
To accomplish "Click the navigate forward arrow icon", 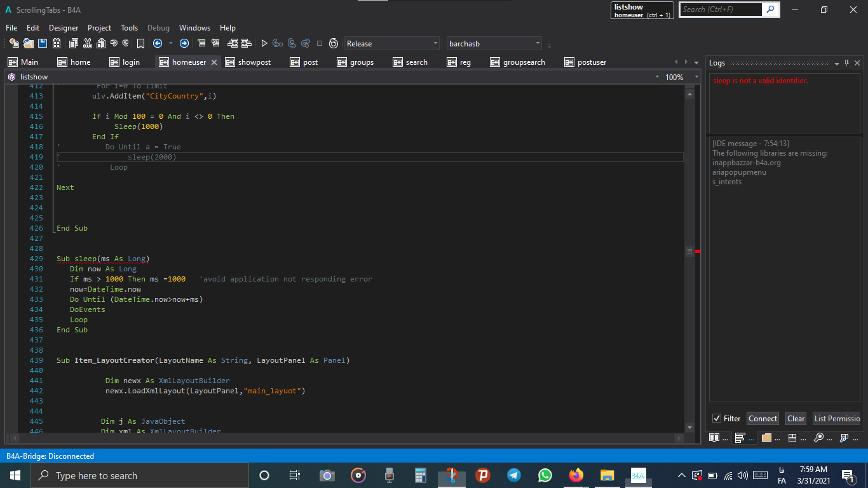I will click(184, 43).
